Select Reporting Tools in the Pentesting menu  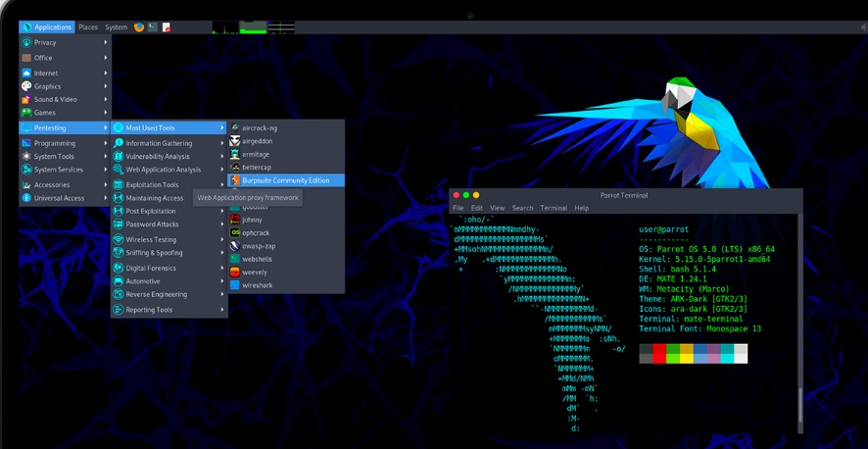[x=169, y=310]
